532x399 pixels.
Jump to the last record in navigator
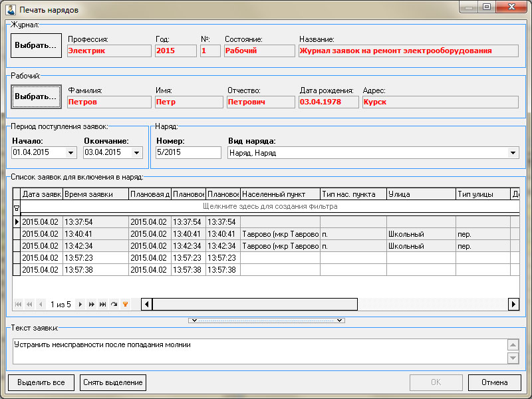click(x=102, y=304)
